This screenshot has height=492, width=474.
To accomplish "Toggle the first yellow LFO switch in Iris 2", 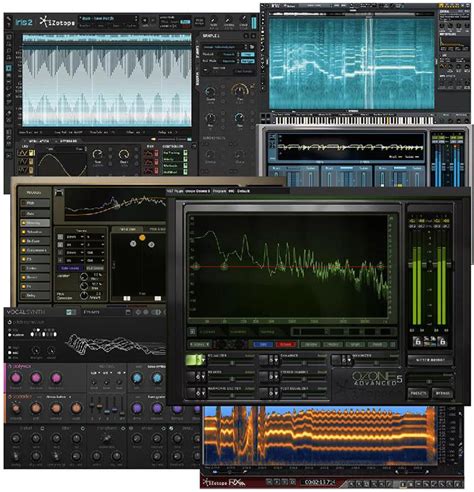I will [31, 153].
